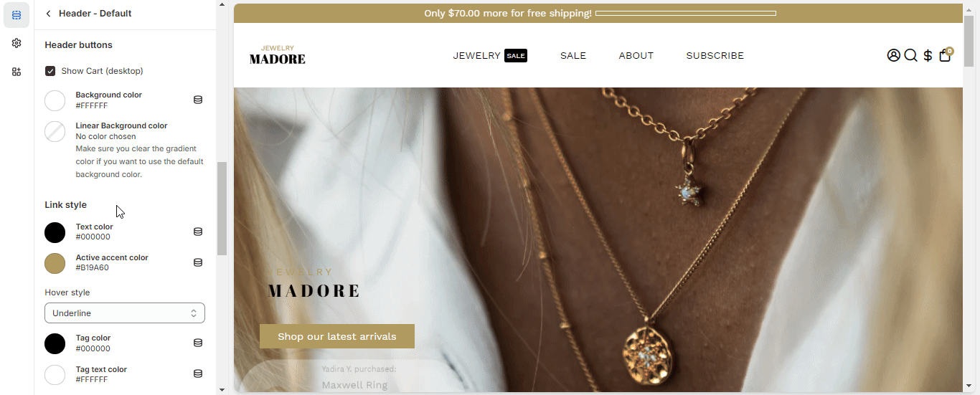Click Shop our latest arrivals button
This screenshot has height=395, width=980.
337,336
